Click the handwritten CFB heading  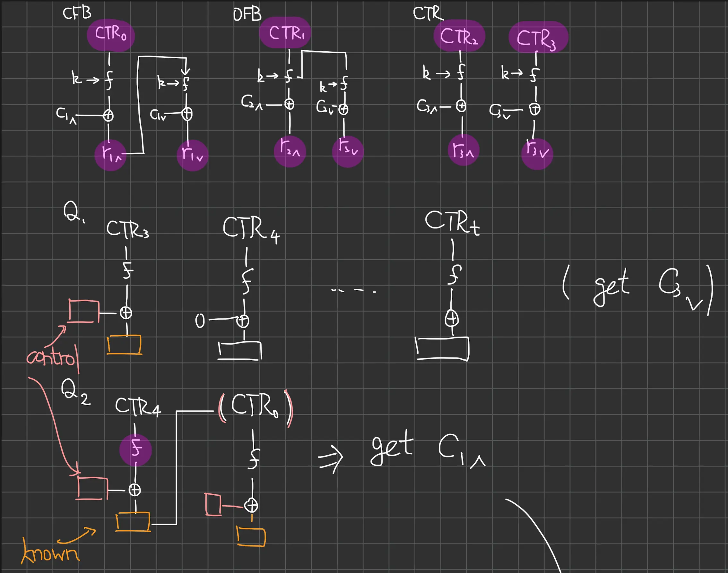(77, 13)
